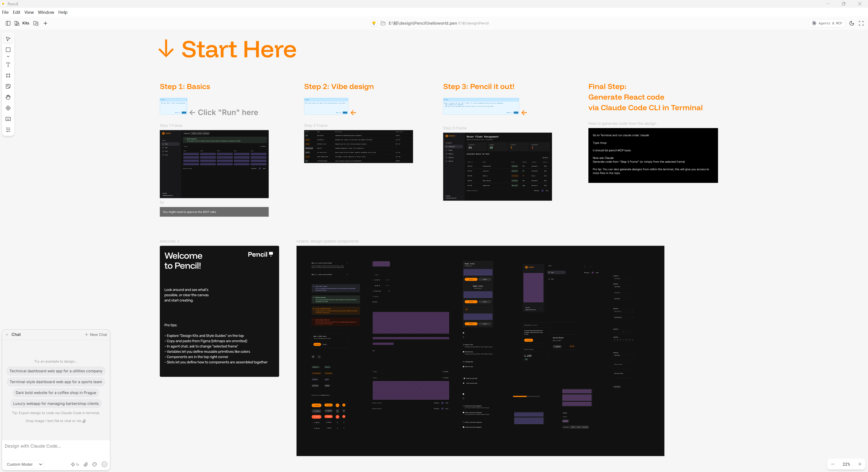
Task: Open keyboard shortcuts icon
Action: point(8,119)
